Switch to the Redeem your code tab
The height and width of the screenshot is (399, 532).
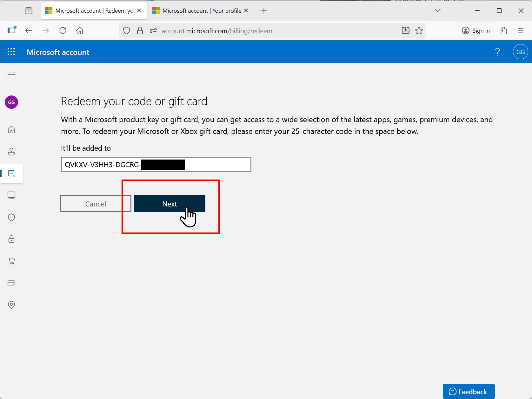94,11
